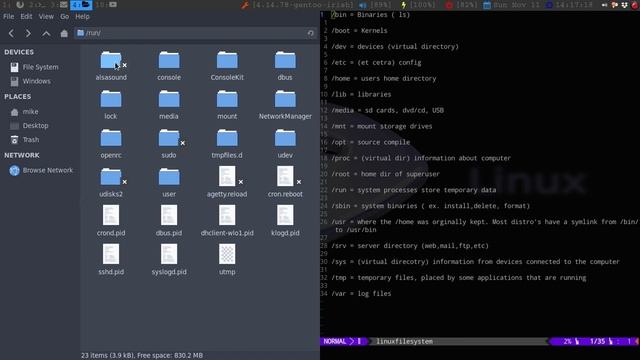Image resolution: width=640 pixels, height=360 pixels.
Task: Open the Go menu
Action: pyautogui.click(x=64, y=16)
